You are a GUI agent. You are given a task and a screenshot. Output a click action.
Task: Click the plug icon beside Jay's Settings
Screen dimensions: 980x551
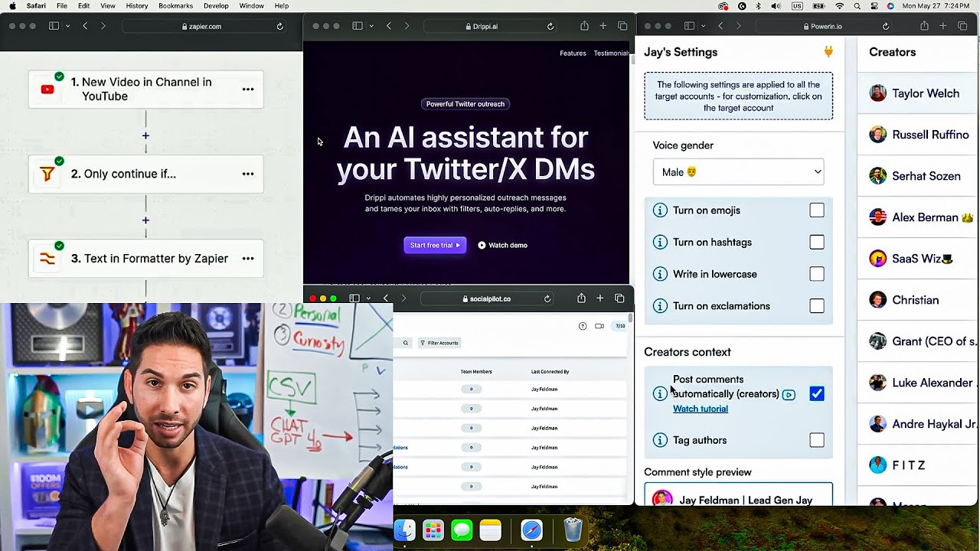828,52
